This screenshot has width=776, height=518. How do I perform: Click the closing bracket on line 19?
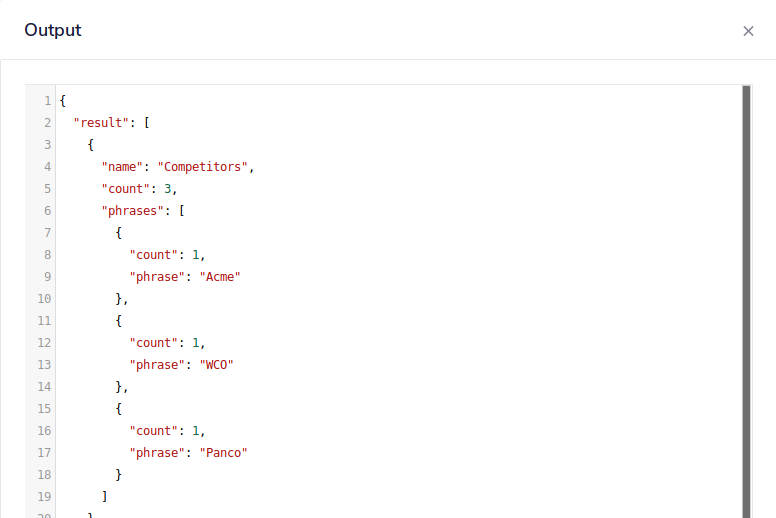click(x=104, y=497)
